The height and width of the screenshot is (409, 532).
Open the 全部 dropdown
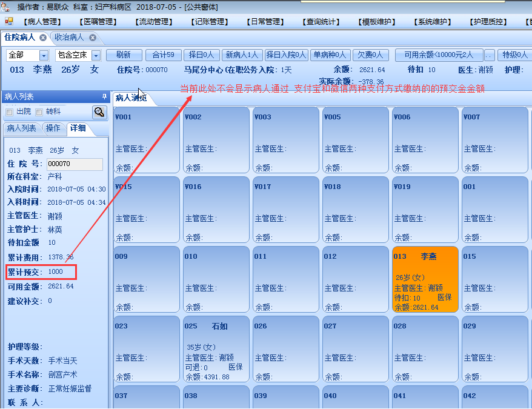(x=44, y=55)
